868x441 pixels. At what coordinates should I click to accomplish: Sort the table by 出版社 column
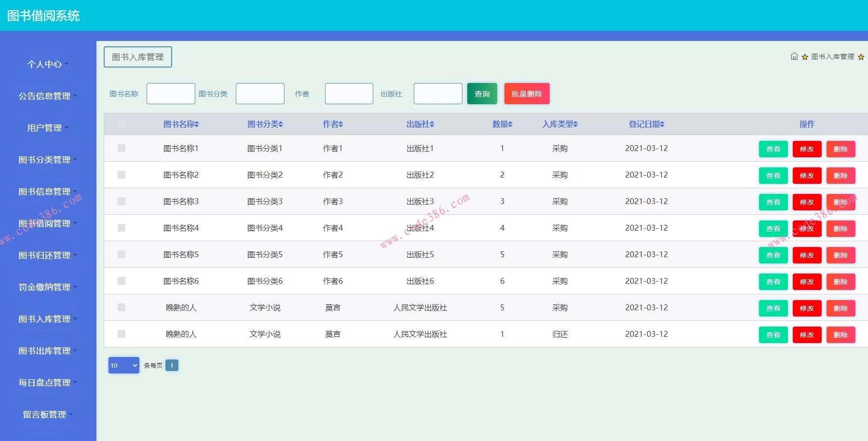(420, 124)
